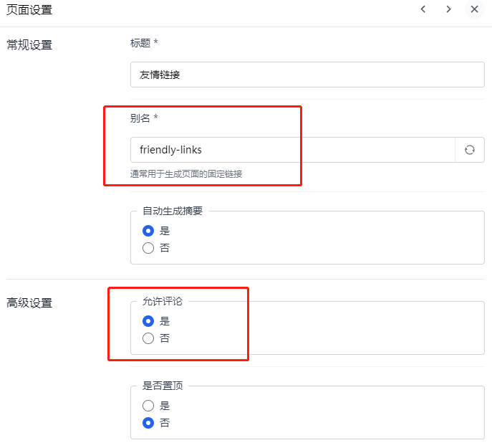Disable comments by choosing 否 under 允许评论

(148, 338)
